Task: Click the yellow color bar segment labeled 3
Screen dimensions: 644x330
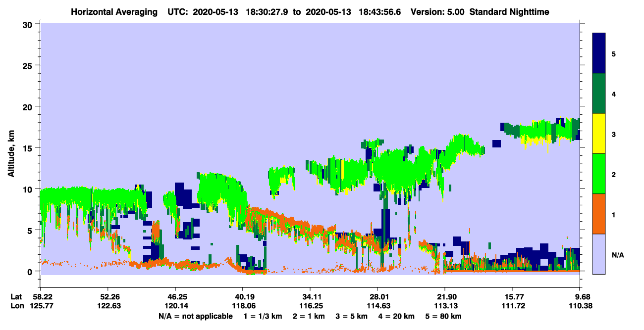Action: click(x=599, y=134)
